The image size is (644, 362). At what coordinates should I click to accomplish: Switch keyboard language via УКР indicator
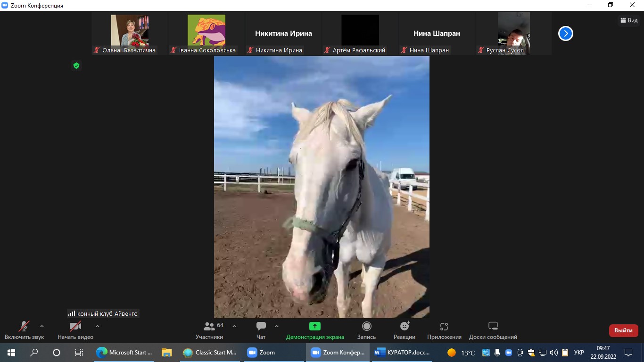click(x=579, y=353)
